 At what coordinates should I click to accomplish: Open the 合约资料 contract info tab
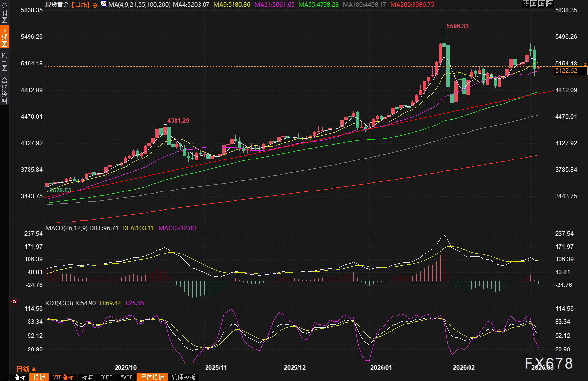[x=4, y=90]
